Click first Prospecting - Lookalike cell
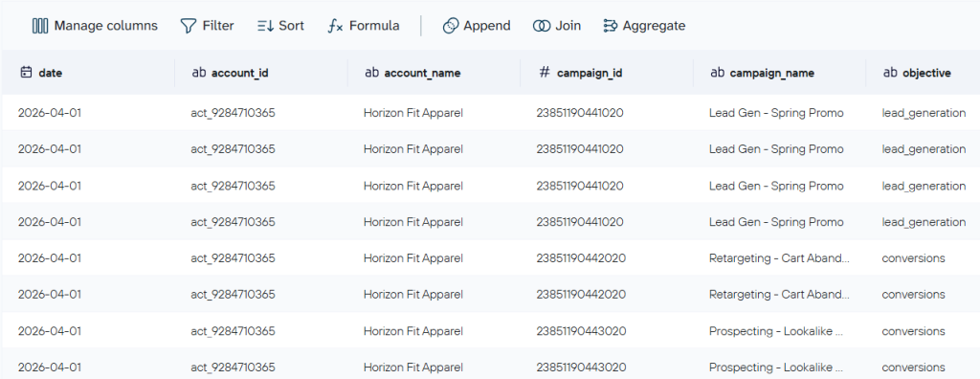The image size is (980, 379). coord(776,331)
